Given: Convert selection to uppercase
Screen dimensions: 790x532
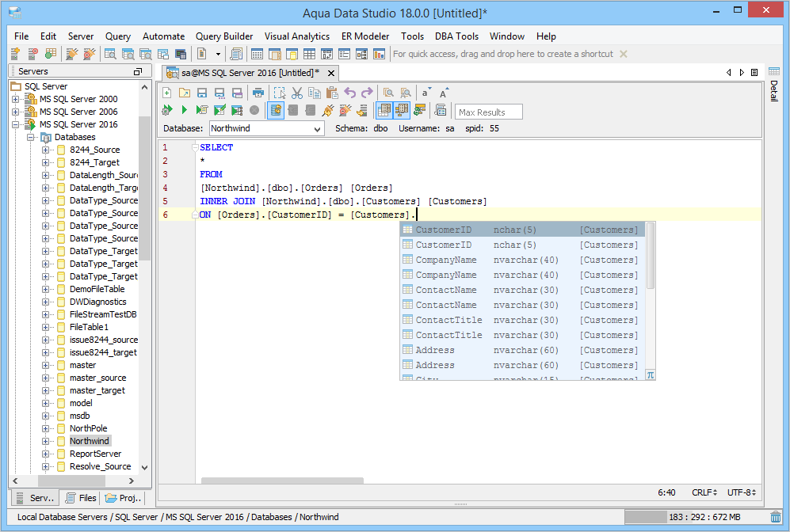Looking at the screenshot, I should 444,93.
